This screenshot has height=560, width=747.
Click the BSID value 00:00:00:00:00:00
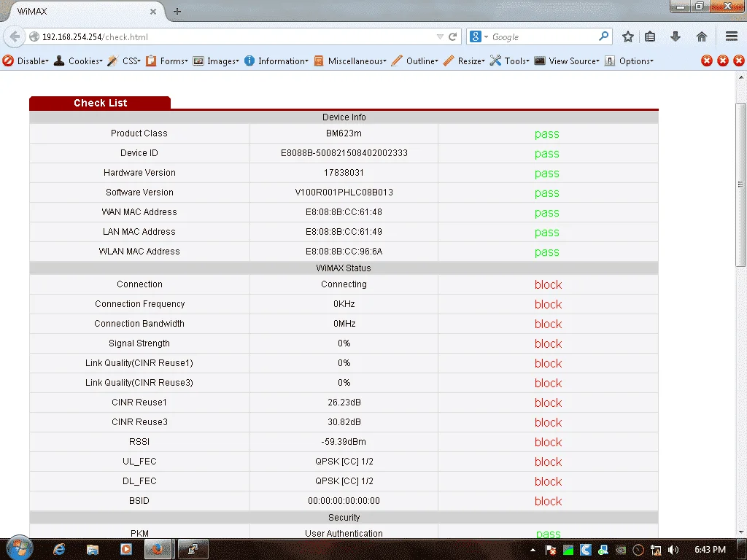click(x=344, y=501)
